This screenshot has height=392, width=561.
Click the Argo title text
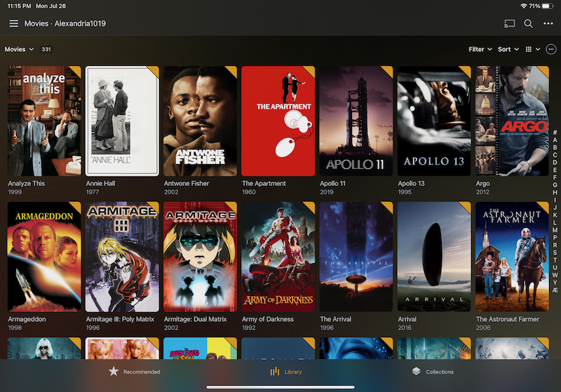tap(482, 184)
